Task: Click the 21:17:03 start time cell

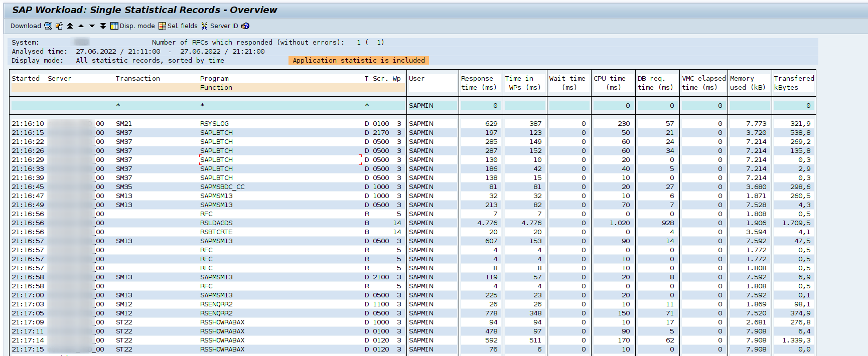Action: 28,304
